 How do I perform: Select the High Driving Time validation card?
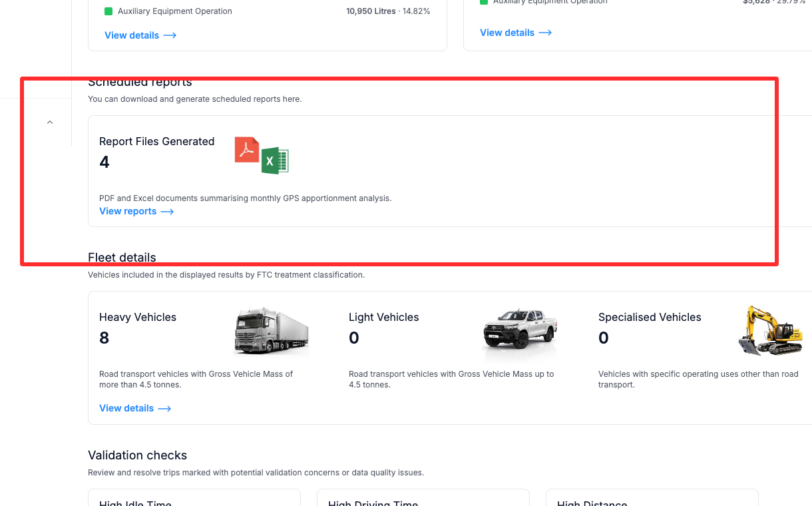pos(423,499)
